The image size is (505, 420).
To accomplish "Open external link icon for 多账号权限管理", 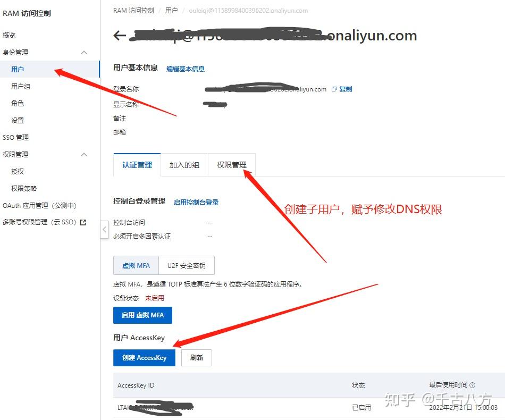I will (83, 222).
